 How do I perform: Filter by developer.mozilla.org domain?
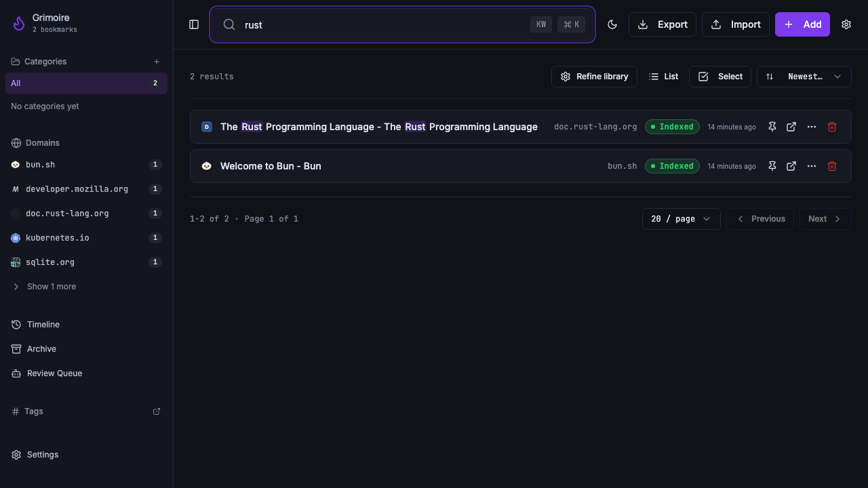click(x=86, y=189)
